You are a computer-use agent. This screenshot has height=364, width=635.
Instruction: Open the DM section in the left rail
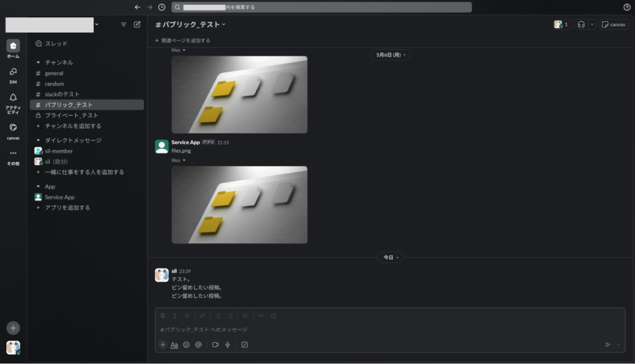[x=13, y=72]
